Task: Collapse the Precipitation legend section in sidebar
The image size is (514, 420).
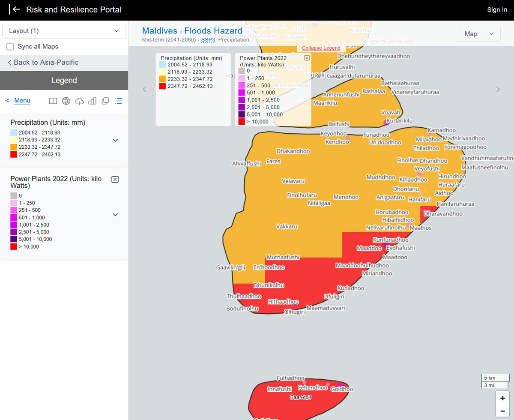Action: click(115, 140)
